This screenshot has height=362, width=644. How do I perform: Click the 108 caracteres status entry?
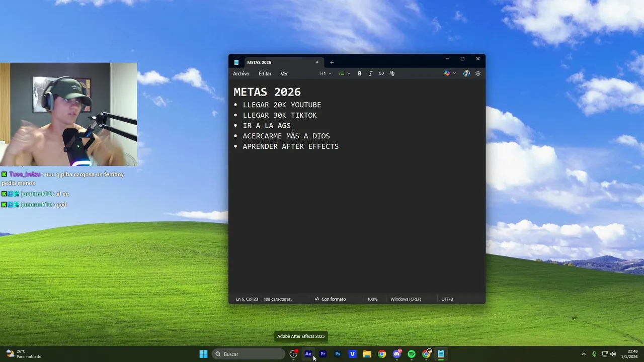278,299
